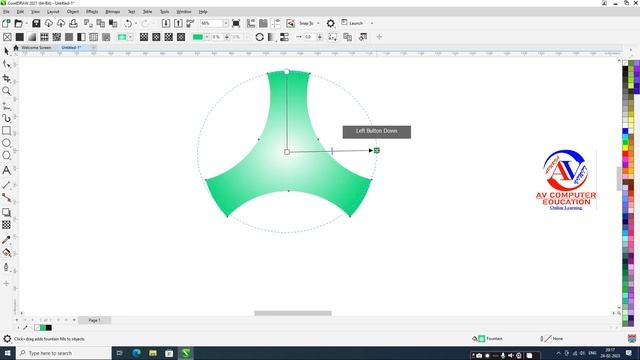Pick the black swatch in document palette
Image resolution: width=640 pixels, height=360 pixels.
(49, 328)
